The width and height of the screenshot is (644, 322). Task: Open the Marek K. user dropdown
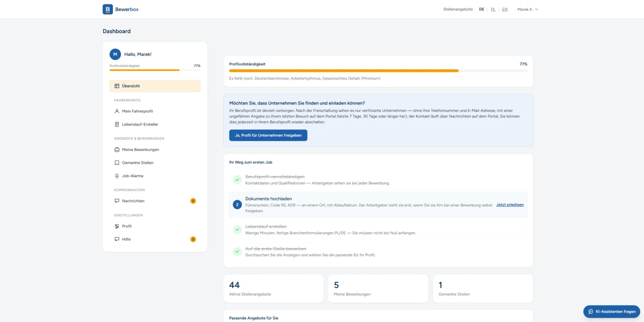[x=528, y=9]
